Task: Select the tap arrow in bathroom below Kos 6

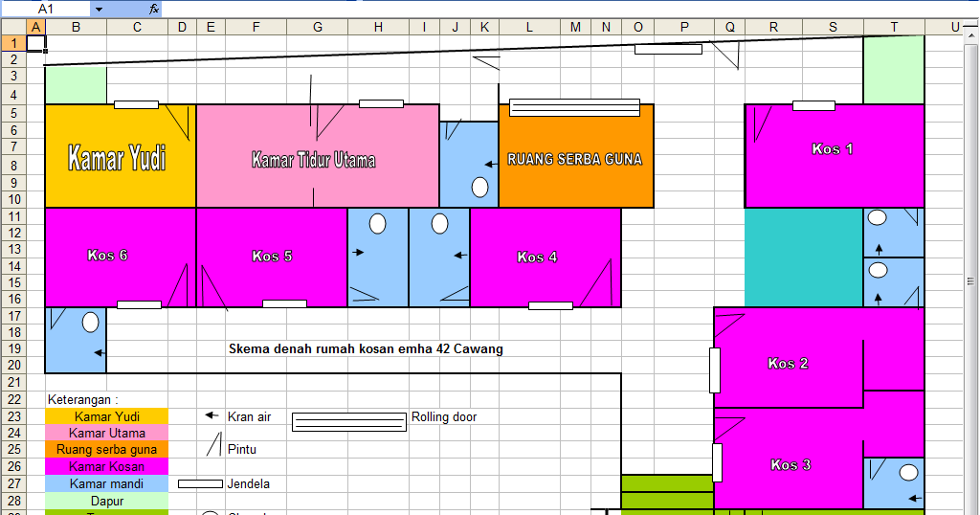Action: click(100, 353)
